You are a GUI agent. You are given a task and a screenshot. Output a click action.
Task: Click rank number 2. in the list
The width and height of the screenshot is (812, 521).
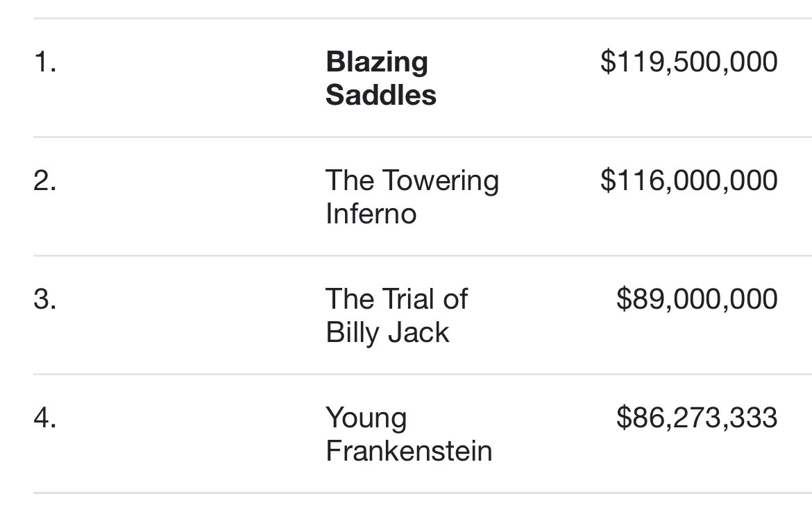(44, 181)
